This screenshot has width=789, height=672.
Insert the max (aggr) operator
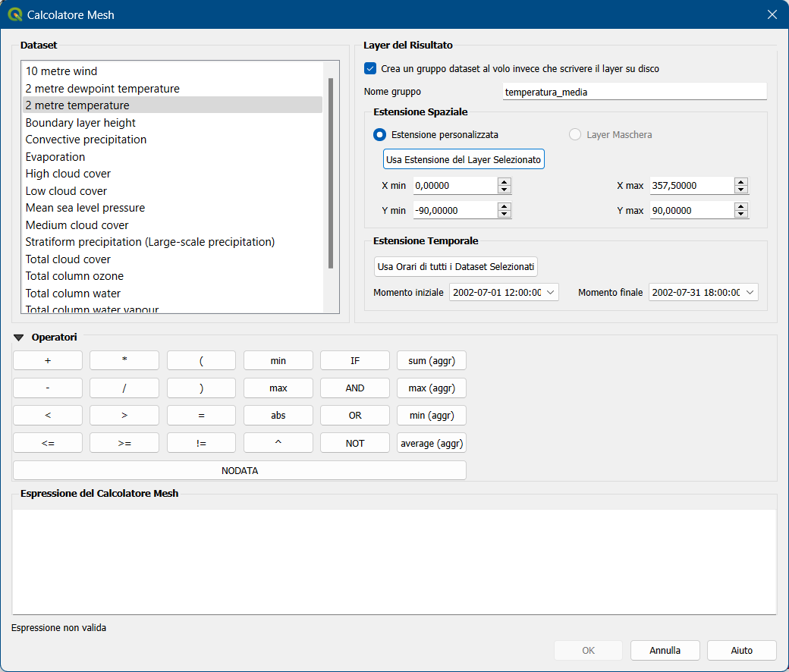[x=432, y=388]
